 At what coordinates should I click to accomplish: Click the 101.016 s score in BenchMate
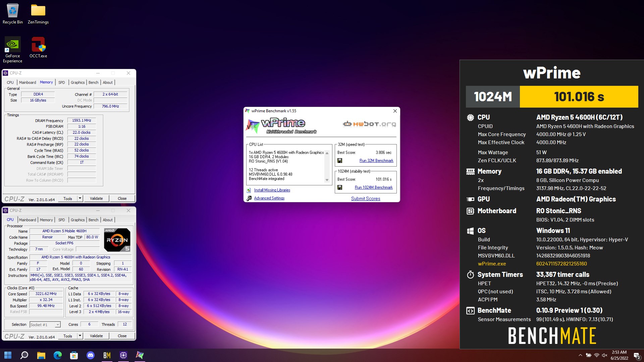[579, 97]
